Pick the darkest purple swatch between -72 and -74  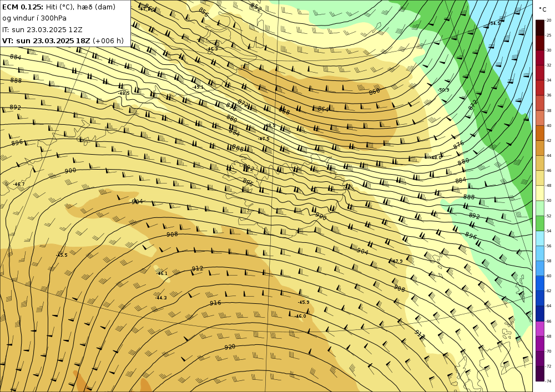(540, 374)
